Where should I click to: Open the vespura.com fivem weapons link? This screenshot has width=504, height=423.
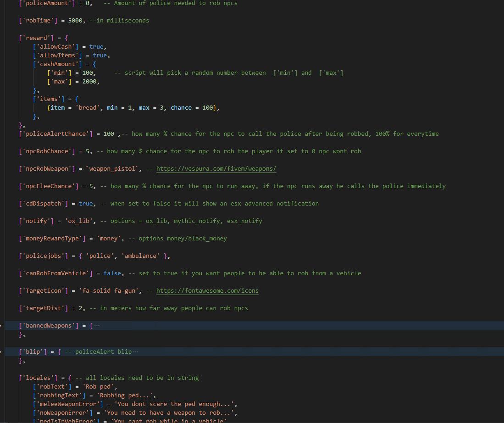(x=216, y=168)
